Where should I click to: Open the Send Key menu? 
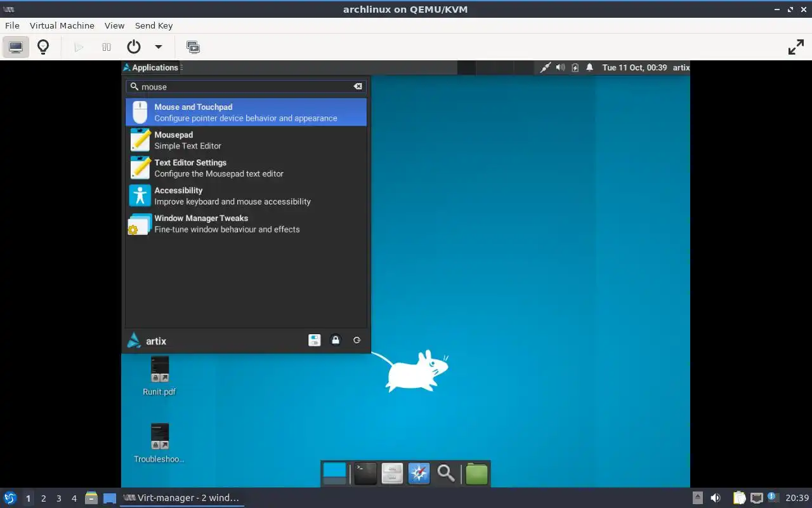(154, 25)
